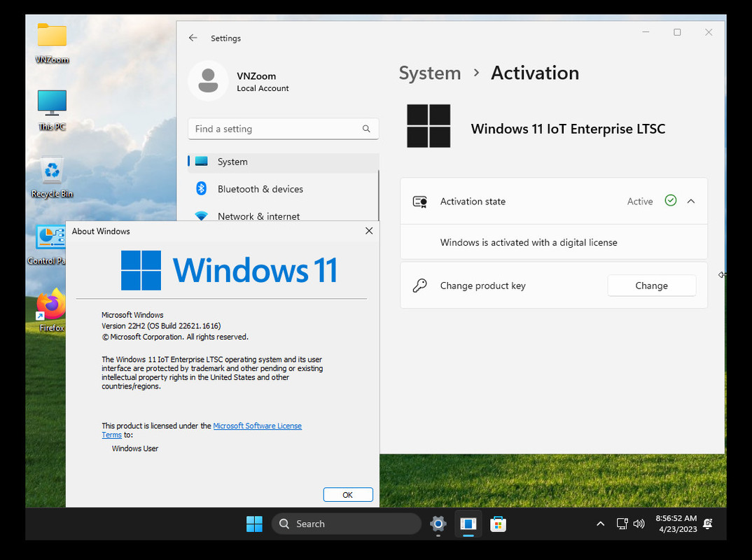Click the Windows logo on Activation page
This screenshot has height=560, width=752.
[429, 125]
